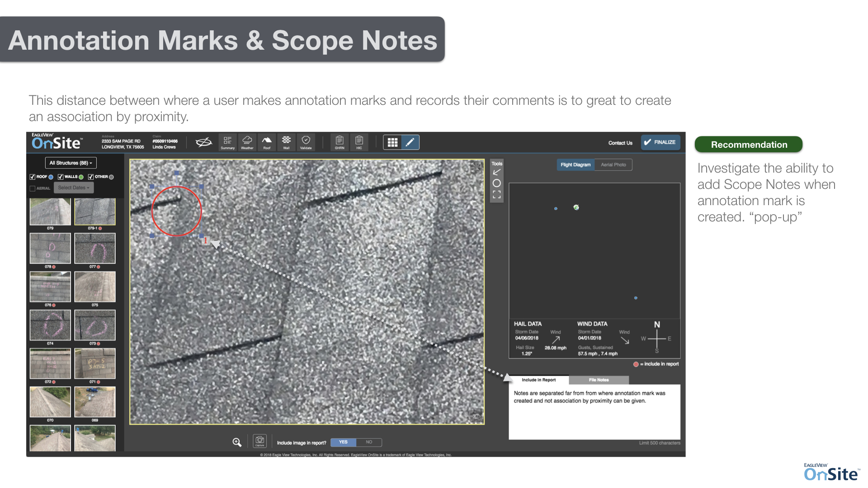
Task: Select the arrow annotation tool
Action: (x=496, y=173)
